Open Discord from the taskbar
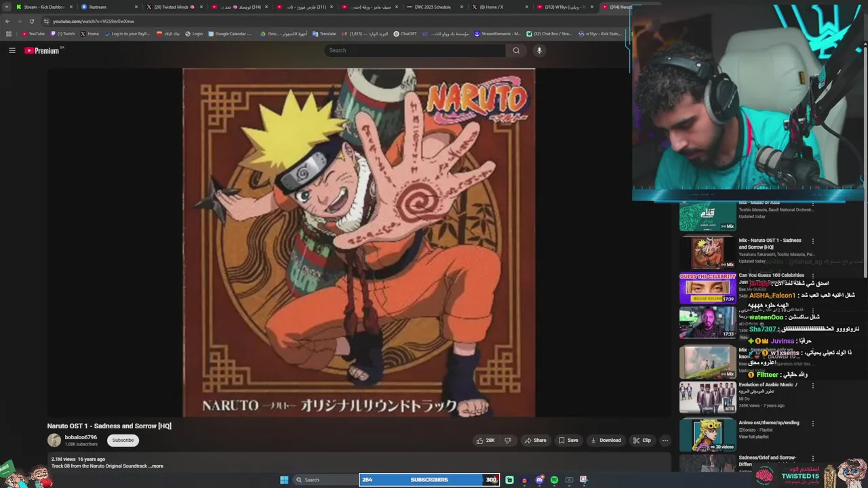Screen dimensions: 868x488 (x=539, y=480)
